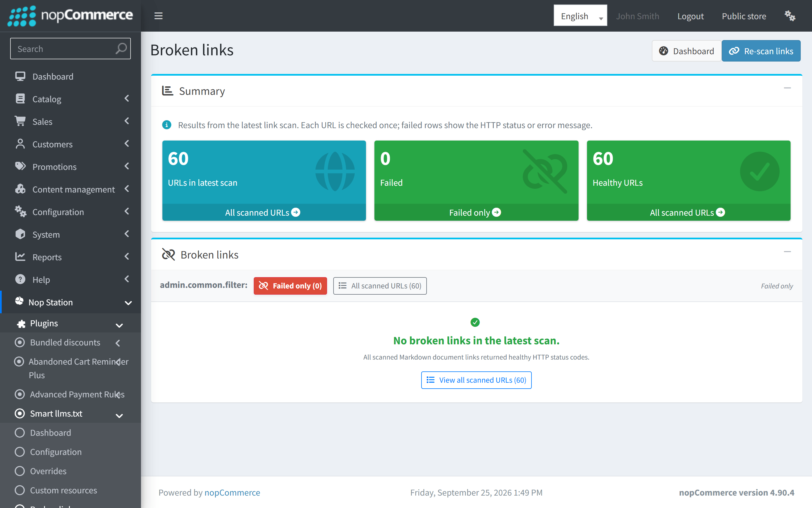Open the Public store link

(x=744, y=16)
